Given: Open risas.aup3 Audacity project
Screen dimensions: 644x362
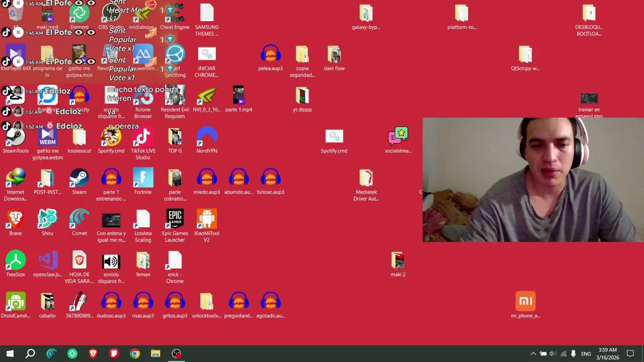Looking at the screenshot, I should pos(143,305).
